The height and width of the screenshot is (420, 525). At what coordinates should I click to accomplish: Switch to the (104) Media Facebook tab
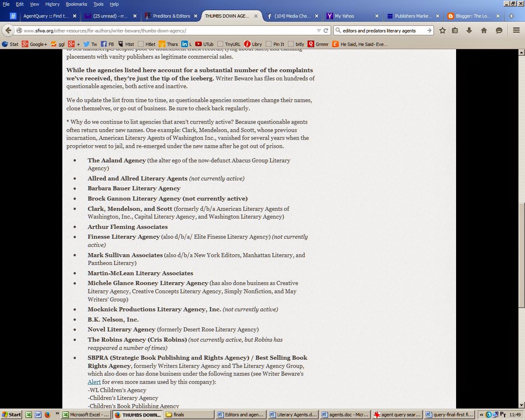[293, 16]
